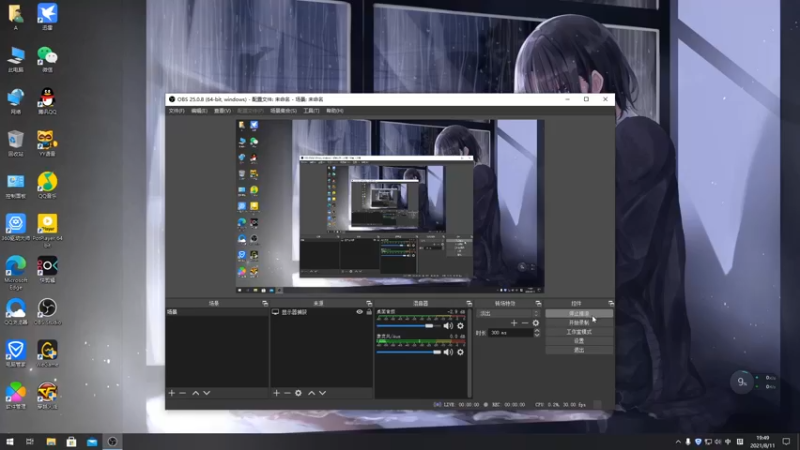Undock the 场景 (Scenes) panel

(x=265, y=304)
